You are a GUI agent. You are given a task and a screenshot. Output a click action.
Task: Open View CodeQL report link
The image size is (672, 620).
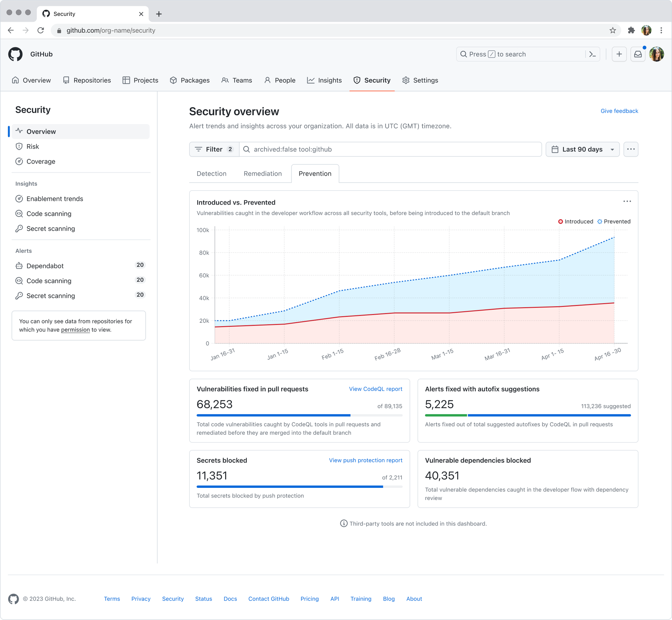(x=375, y=389)
